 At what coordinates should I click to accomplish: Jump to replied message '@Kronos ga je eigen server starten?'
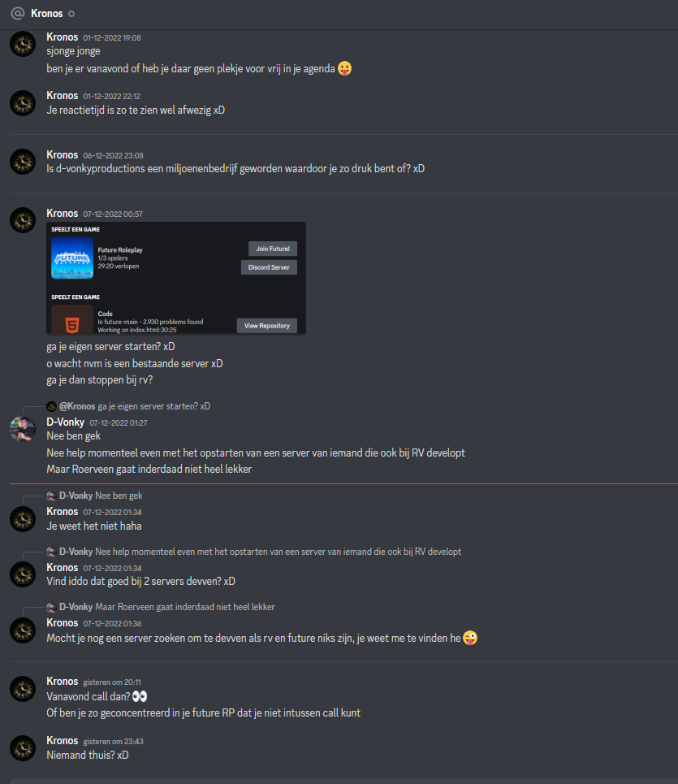(x=135, y=406)
